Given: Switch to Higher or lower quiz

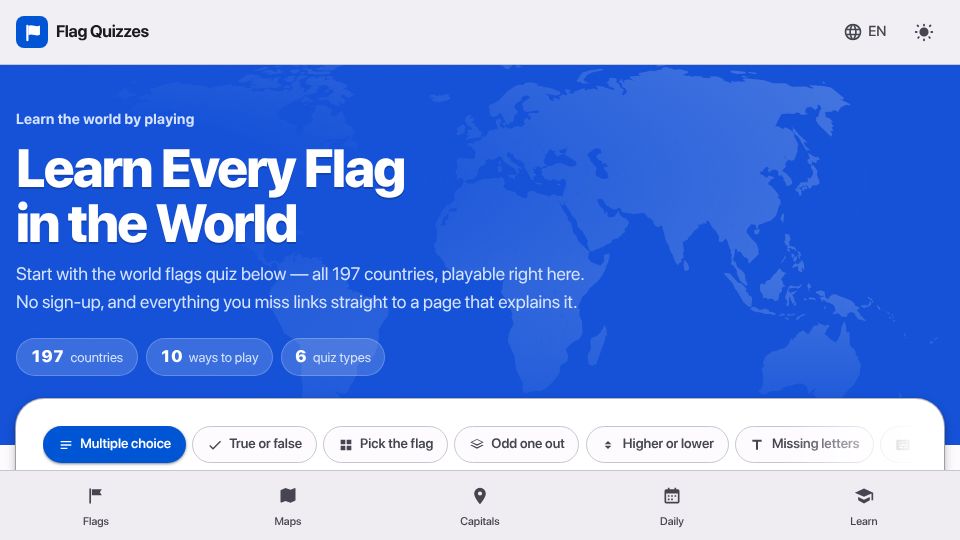Looking at the screenshot, I should click(x=657, y=444).
